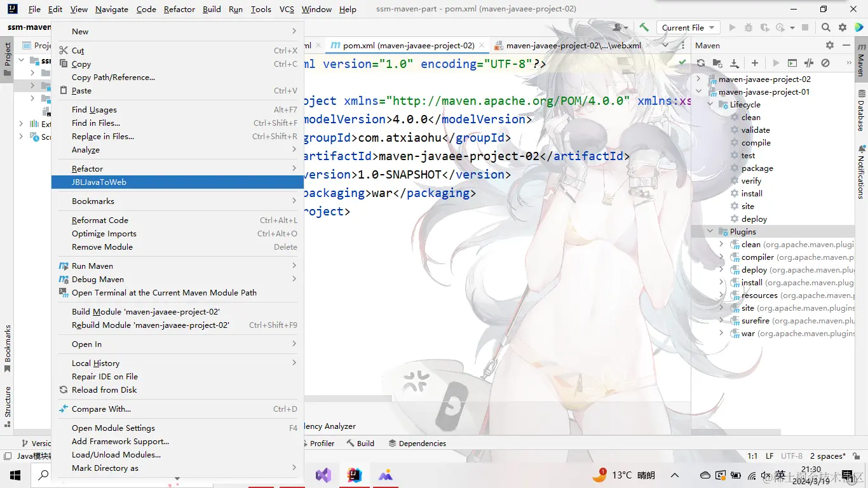Open the Dependencies tool window
Viewport: 868px width, 488px height.
tap(417, 444)
